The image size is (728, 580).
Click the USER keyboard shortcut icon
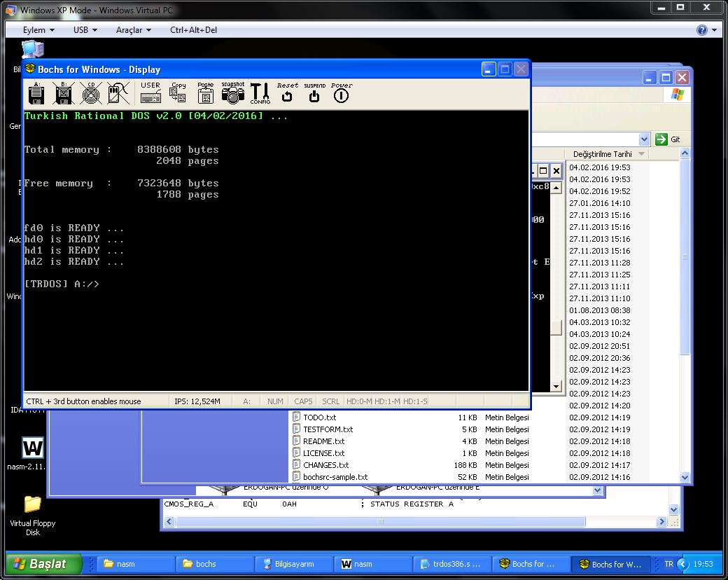150,93
